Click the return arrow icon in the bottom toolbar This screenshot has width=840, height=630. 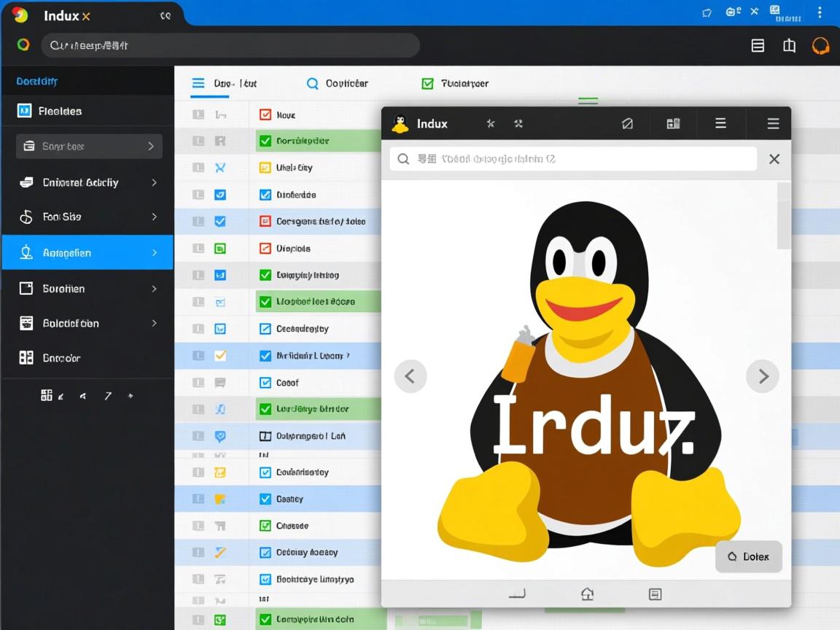[517, 594]
